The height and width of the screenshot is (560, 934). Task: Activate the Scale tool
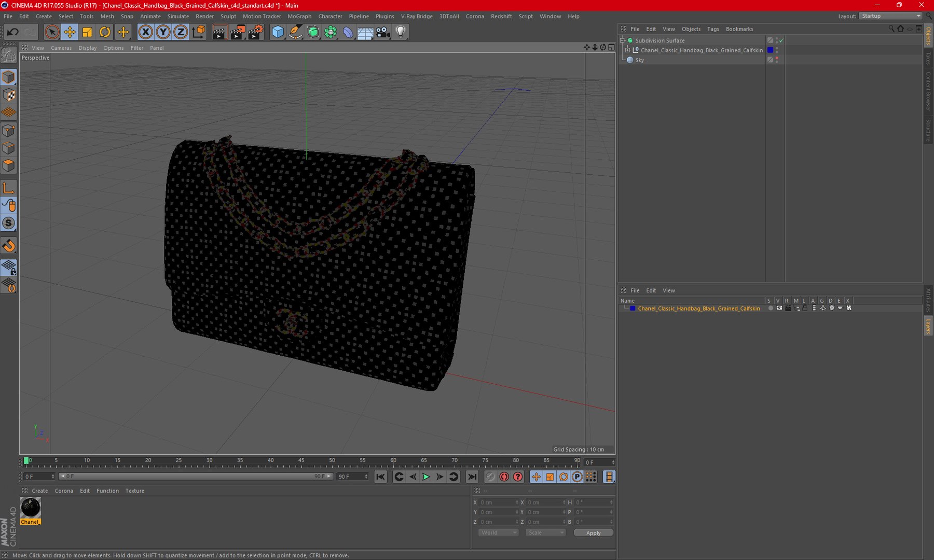(87, 32)
